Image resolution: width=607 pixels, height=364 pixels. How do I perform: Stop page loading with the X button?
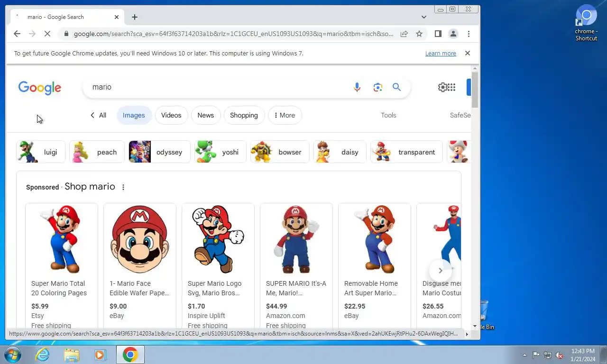[x=47, y=34]
